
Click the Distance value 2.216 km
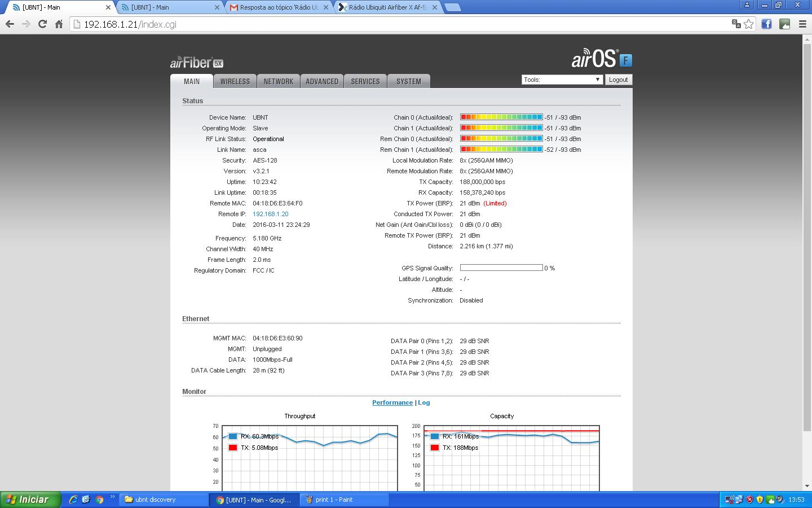(x=486, y=246)
